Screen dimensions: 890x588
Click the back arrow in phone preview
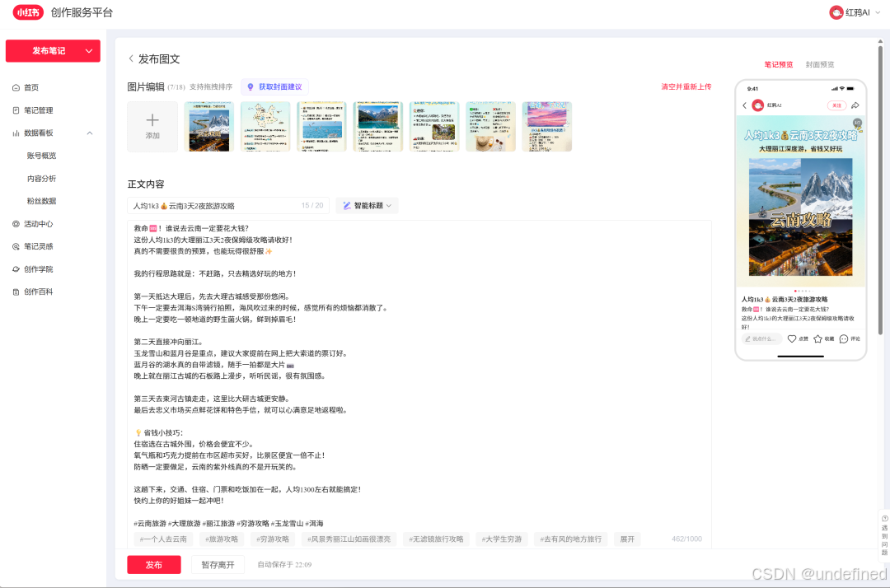(745, 105)
